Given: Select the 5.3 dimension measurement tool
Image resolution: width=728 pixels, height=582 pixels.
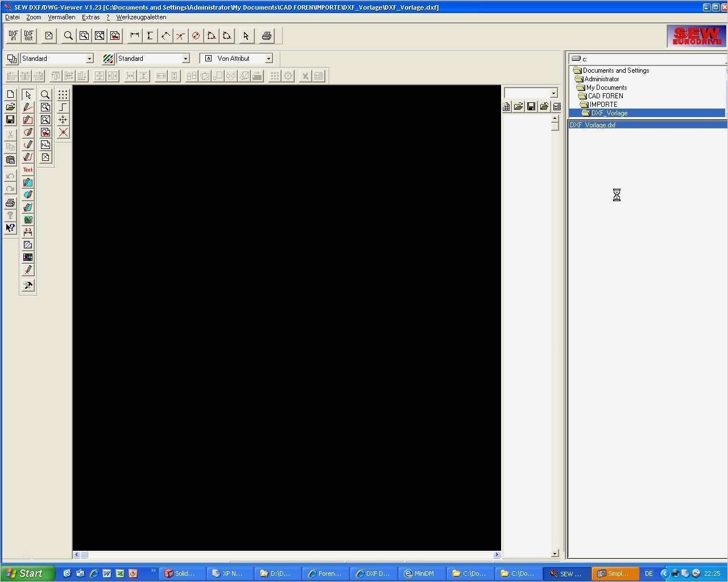Looking at the screenshot, I should click(28, 231).
